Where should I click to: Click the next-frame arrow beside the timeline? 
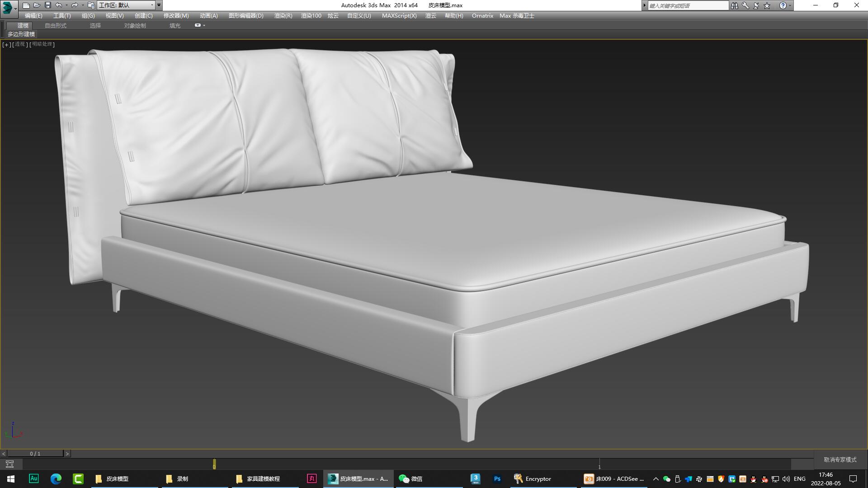[67, 453]
